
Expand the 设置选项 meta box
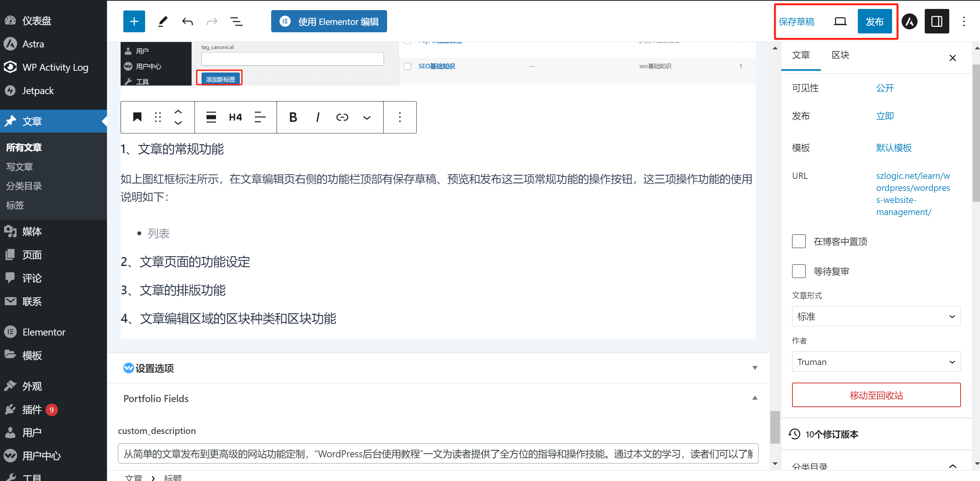tap(755, 368)
